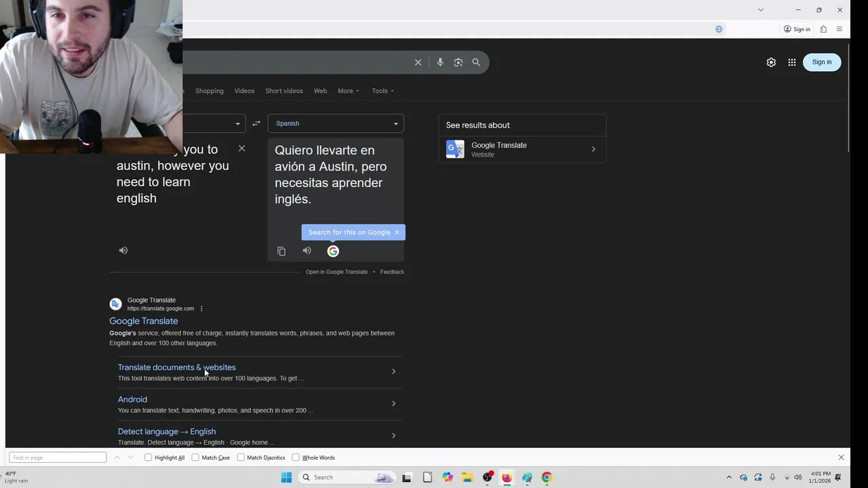Clear the Google search box text
The width and height of the screenshot is (868, 488).
pos(418,62)
